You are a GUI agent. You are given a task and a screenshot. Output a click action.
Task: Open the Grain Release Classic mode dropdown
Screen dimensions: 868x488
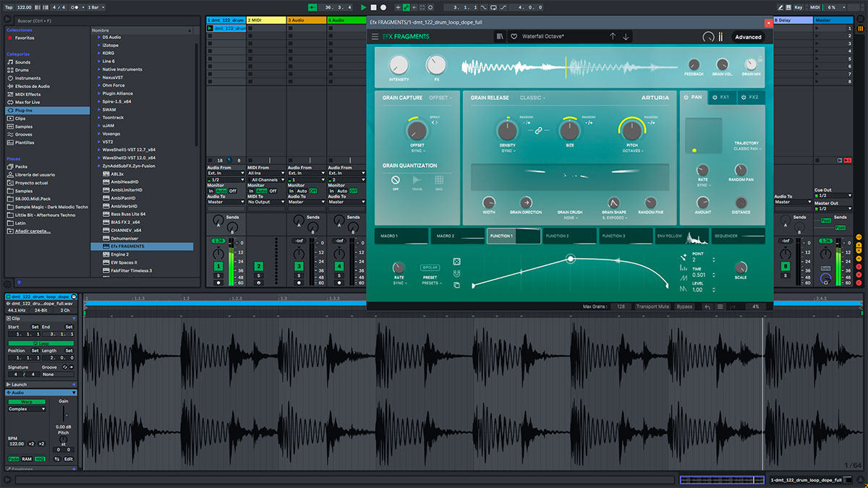532,98
